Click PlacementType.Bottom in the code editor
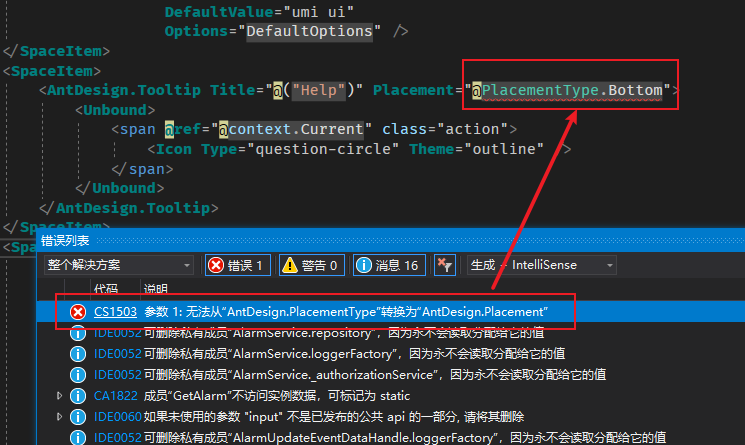Screen dimensions: 745x445 point(572,90)
